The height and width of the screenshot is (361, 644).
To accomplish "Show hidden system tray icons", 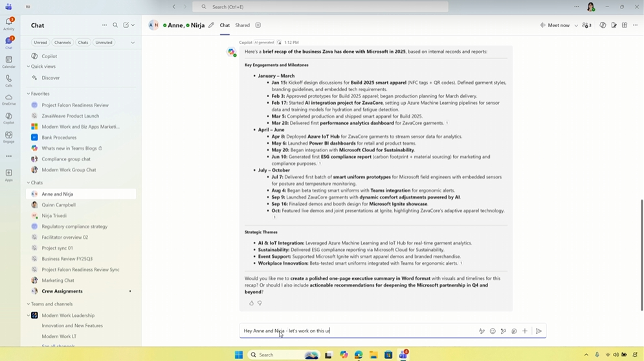I will click(x=586, y=355).
